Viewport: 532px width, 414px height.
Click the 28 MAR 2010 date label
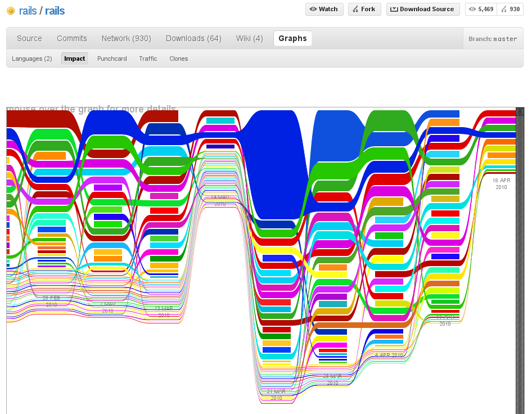click(332, 379)
